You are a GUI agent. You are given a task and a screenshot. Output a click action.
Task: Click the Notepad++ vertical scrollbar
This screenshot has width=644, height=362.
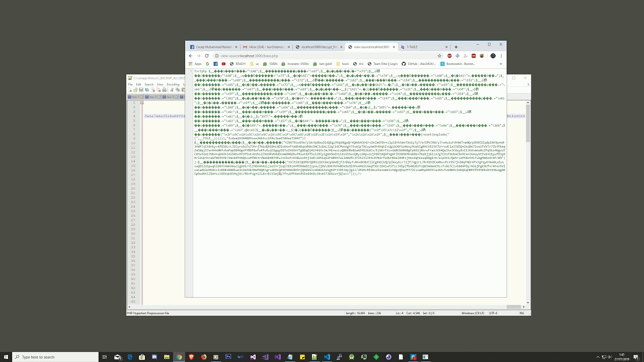[x=528, y=202]
